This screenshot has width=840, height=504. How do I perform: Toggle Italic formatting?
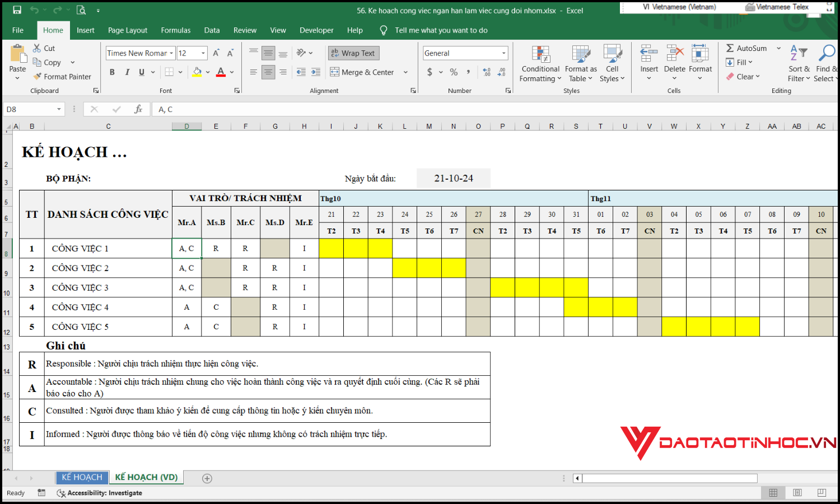click(x=127, y=72)
